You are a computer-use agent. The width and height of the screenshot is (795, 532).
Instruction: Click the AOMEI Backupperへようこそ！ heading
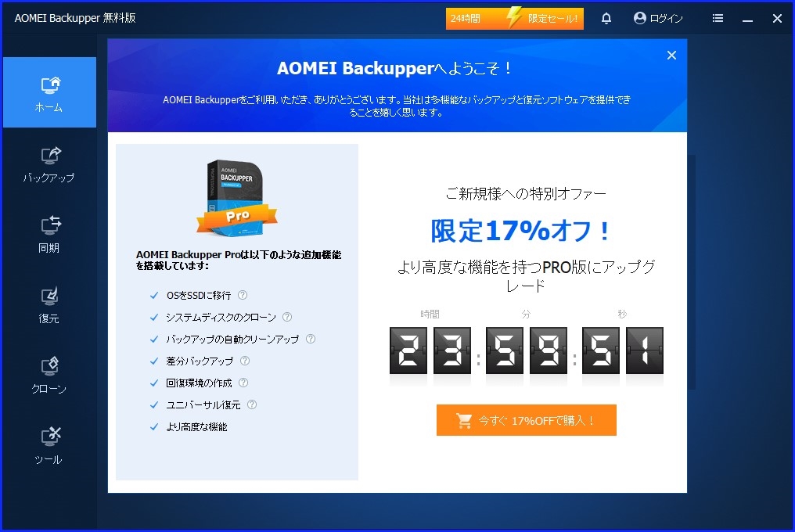(395, 68)
